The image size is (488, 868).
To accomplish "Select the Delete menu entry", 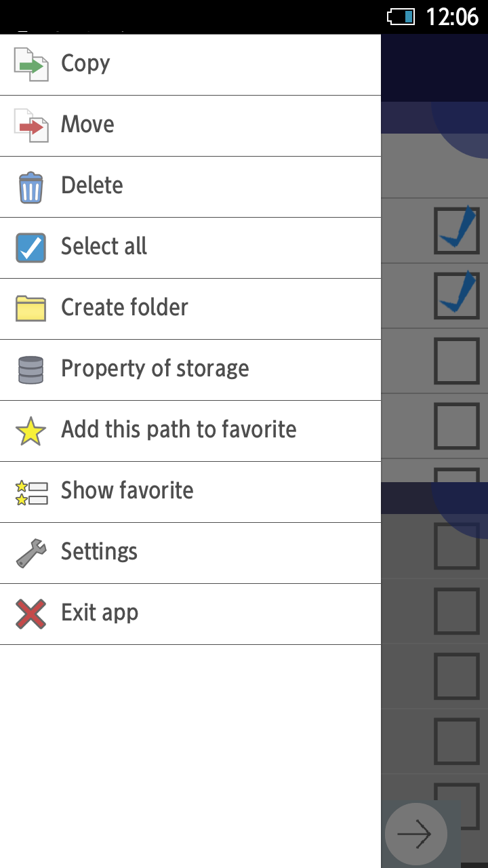I will (92, 185).
